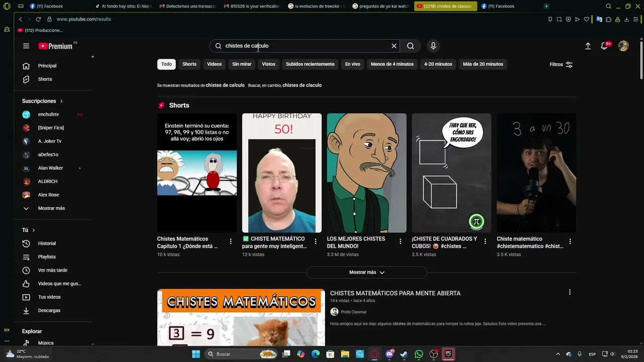Select Subidos recientemente filter chip
The width and height of the screenshot is (644, 362).
[310, 64]
